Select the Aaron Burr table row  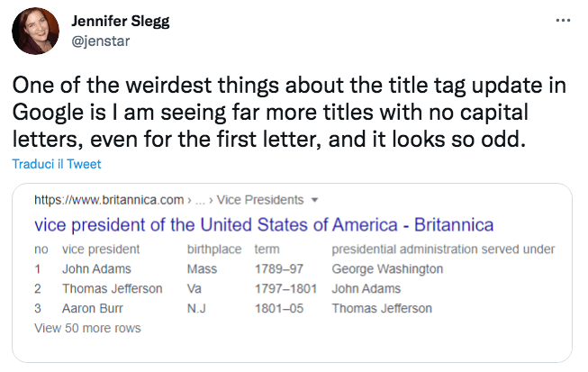233,308
